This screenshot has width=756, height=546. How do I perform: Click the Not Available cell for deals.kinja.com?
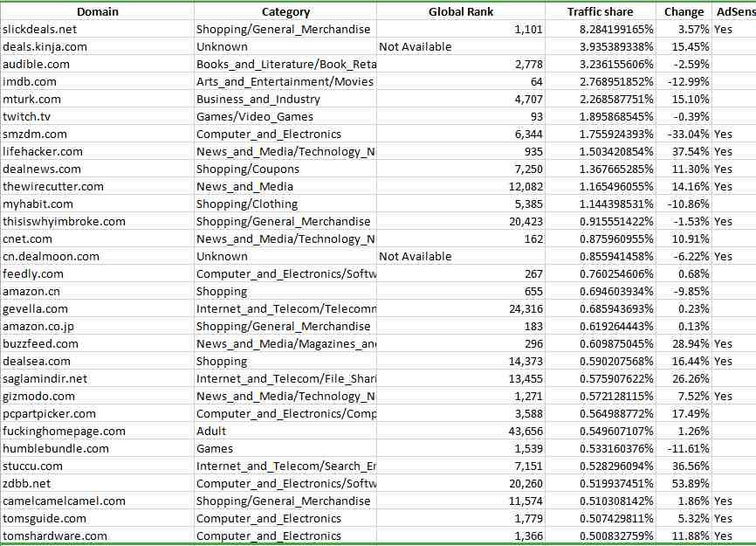(x=460, y=47)
